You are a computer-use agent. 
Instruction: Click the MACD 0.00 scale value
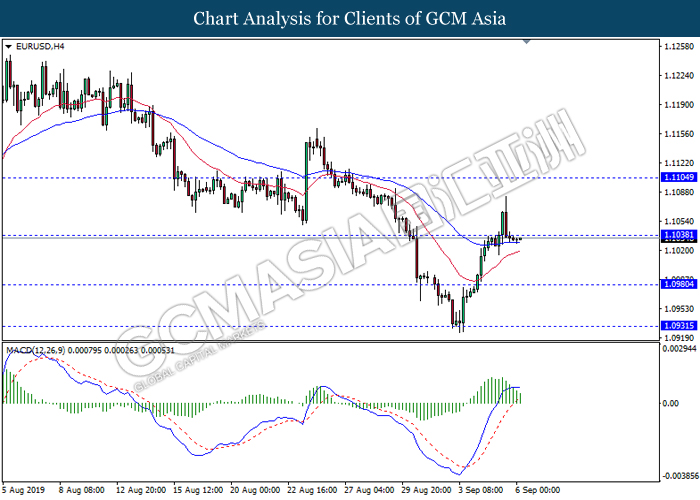(x=671, y=403)
